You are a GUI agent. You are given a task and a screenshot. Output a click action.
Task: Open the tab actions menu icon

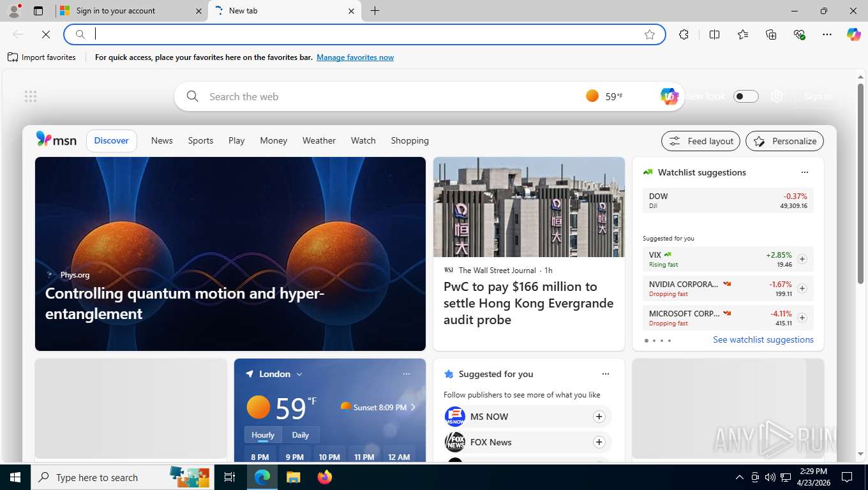click(x=38, y=11)
